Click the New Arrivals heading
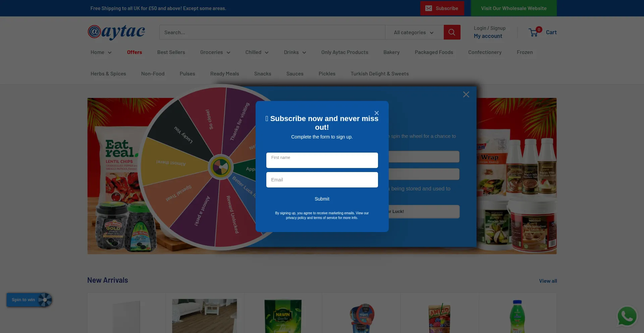Screen dimensions: 644x333 (108, 280)
